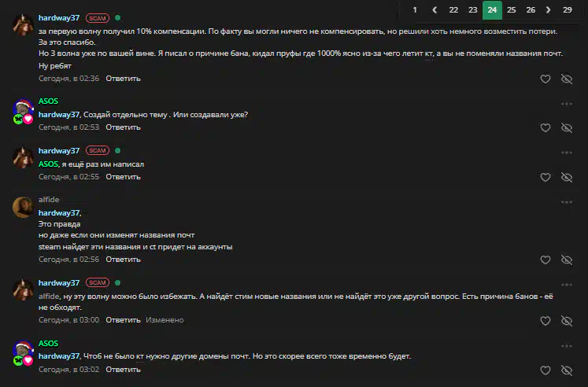Image resolution: width=588 pixels, height=387 pixels.
Task: Open three-dots menu on alfide's comment
Action: pos(567,202)
